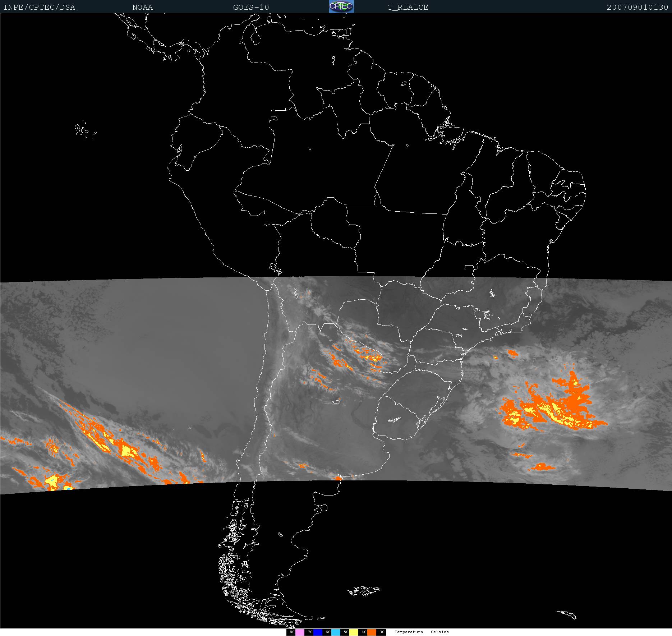Click the light blue -60 to -50 swatch
This screenshot has height=636, width=672.
[335, 632]
